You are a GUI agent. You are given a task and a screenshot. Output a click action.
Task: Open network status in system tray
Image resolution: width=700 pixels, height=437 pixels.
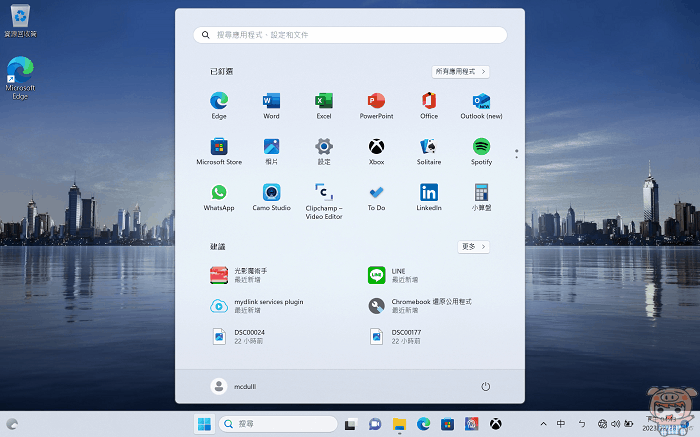(x=602, y=424)
